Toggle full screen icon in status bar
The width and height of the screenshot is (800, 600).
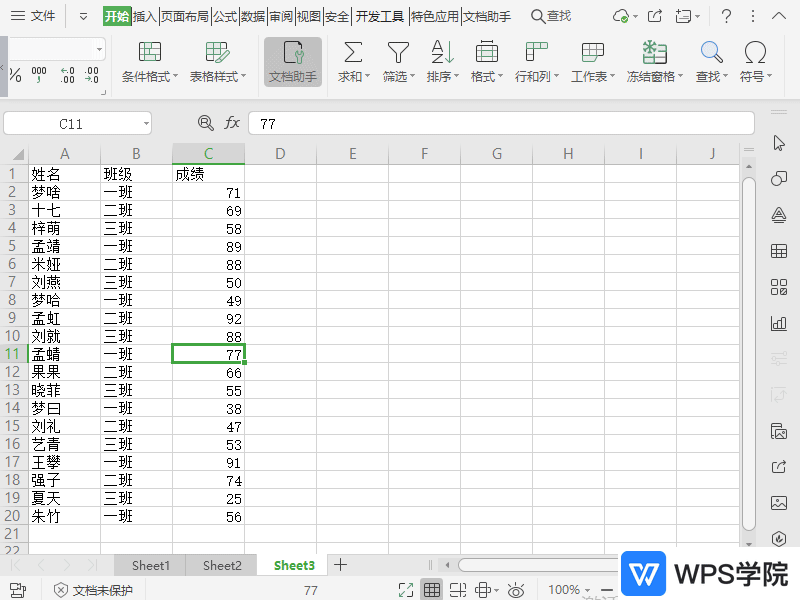406,590
